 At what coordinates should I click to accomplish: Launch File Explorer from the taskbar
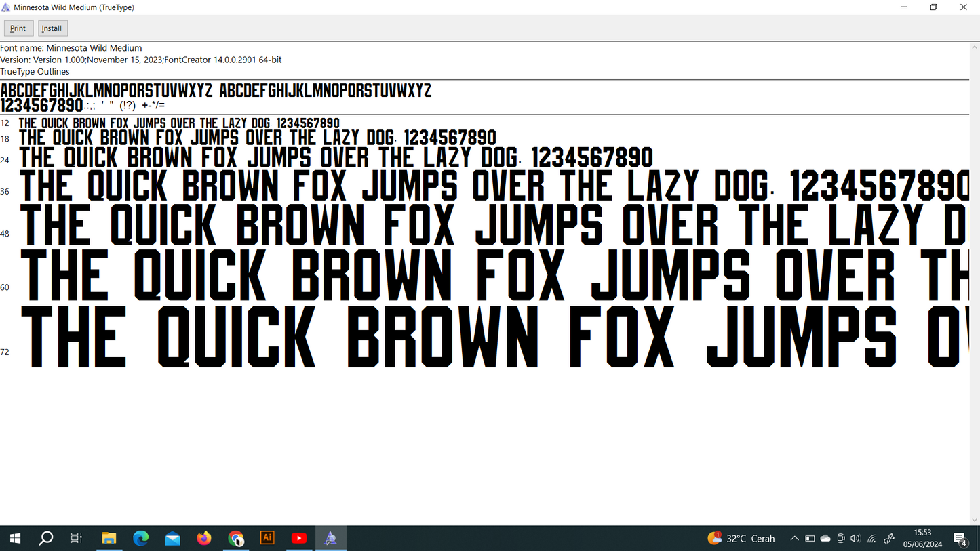109,538
